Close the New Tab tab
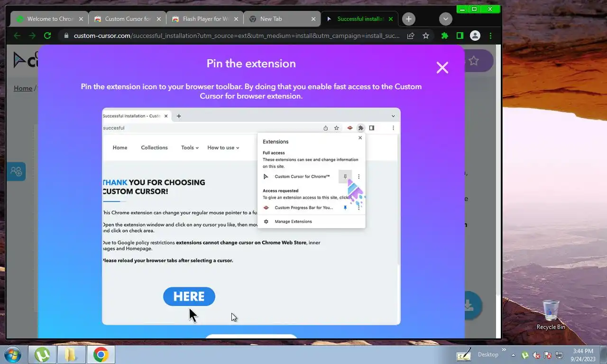607x364 pixels. (x=313, y=19)
